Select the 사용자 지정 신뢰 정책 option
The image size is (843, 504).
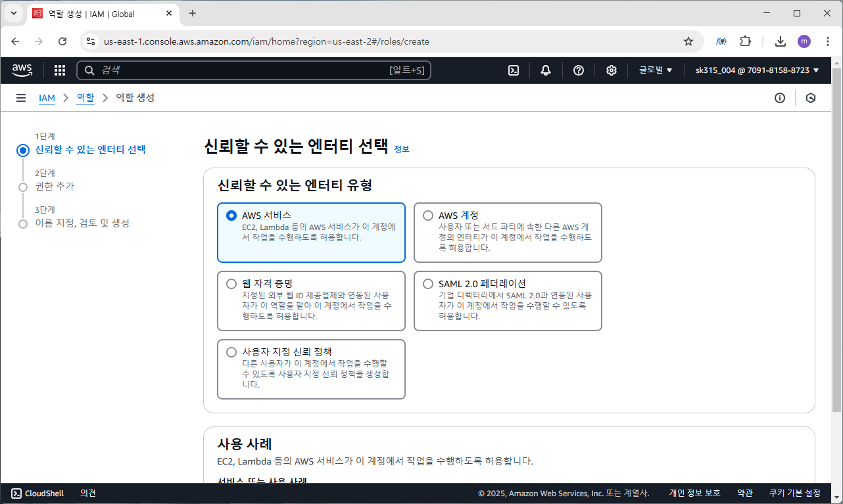pos(231,352)
